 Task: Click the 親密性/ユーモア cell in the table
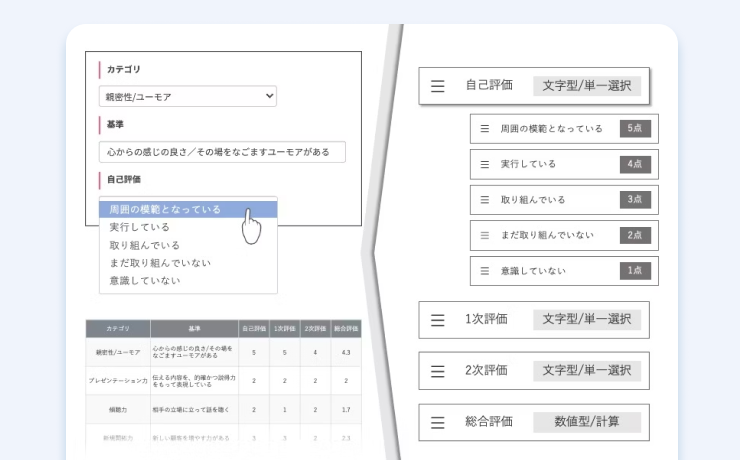click(x=118, y=352)
